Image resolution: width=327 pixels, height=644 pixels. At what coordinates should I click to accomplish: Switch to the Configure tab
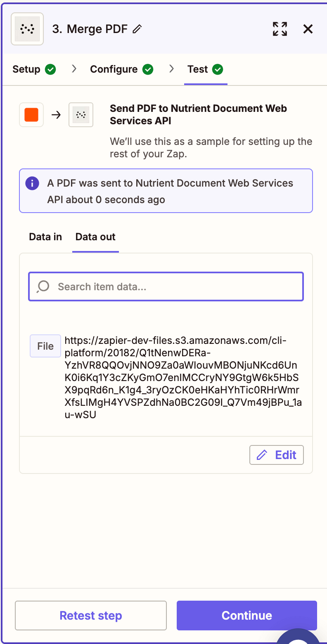point(114,69)
